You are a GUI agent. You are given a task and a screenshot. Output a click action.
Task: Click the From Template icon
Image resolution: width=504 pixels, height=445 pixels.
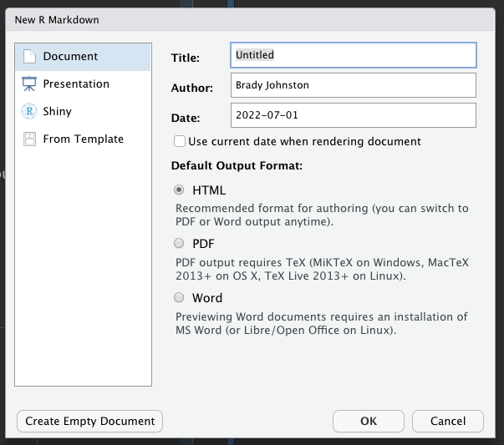tap(29, 139)
